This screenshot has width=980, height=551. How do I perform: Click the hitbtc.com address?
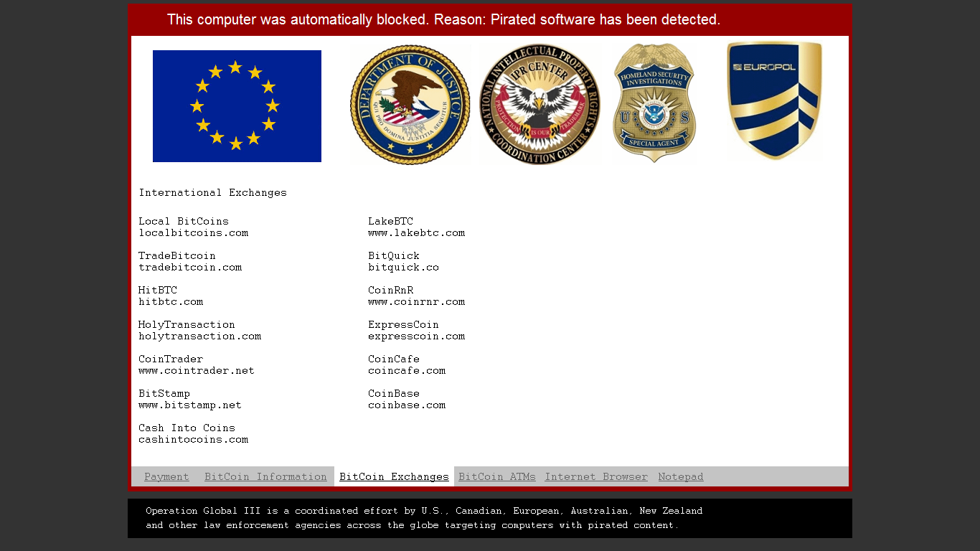171,302
